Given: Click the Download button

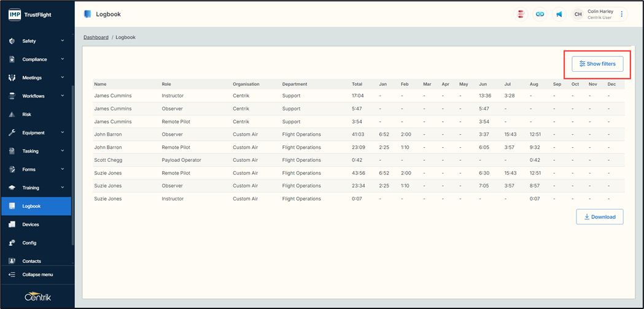Looking at the screenshot, I should [599, 216].
